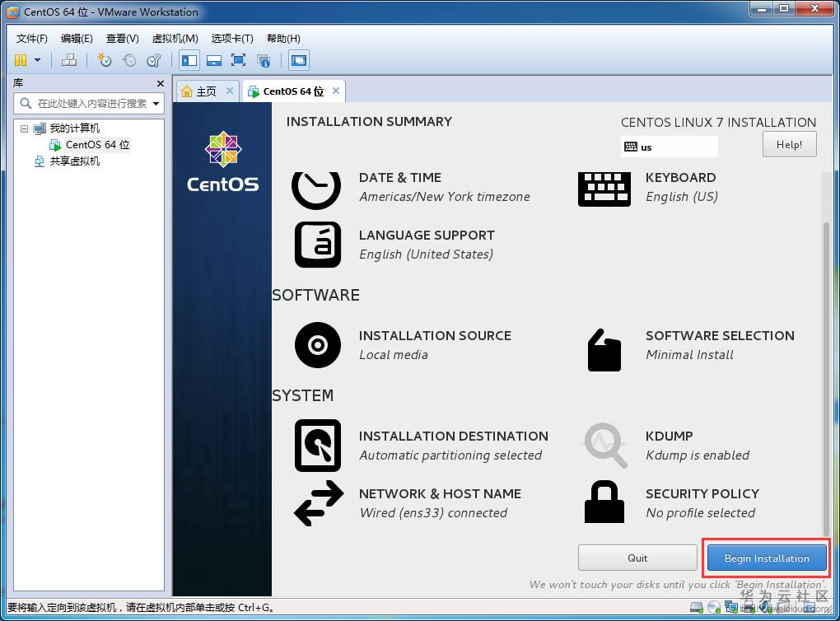Viewport: 840px width, 621px height.
Task: Click 'Automatic partitioning selected' text
Action: pos(450,455)
